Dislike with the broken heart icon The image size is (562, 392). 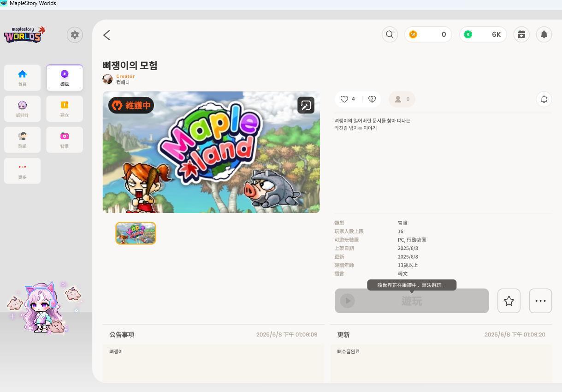[x=372, y=99]
